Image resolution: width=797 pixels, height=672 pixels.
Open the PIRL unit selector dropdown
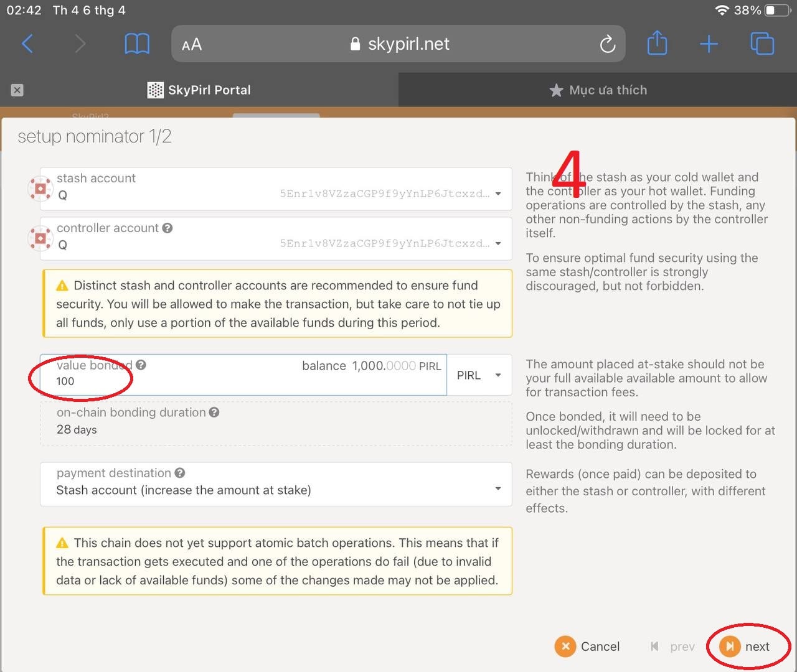(x=479, y=375)
